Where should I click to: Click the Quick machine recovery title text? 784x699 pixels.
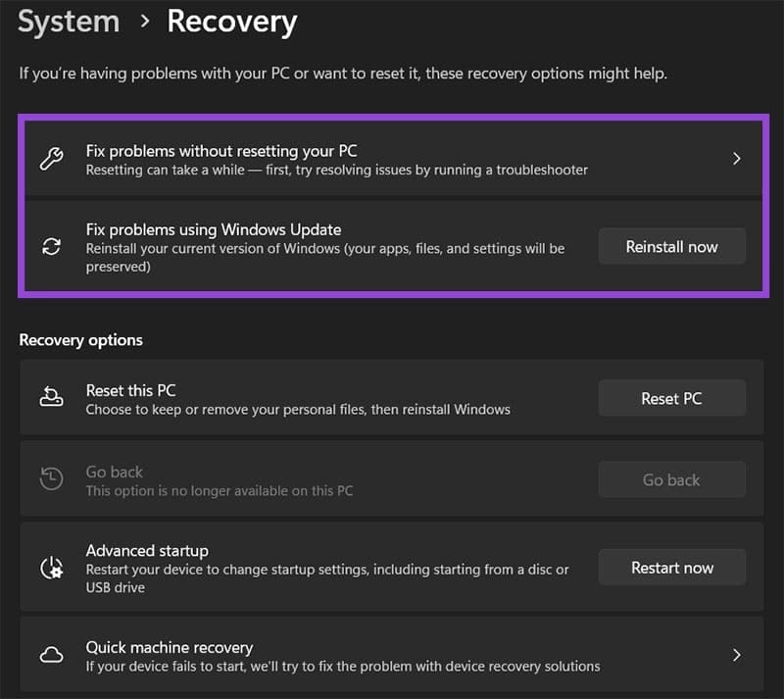click(x=170, y=647)
